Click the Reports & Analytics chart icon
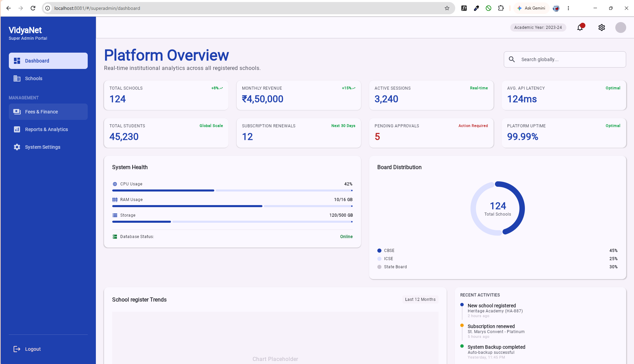This screenshot has height=364, width=634. click(17, 129)
